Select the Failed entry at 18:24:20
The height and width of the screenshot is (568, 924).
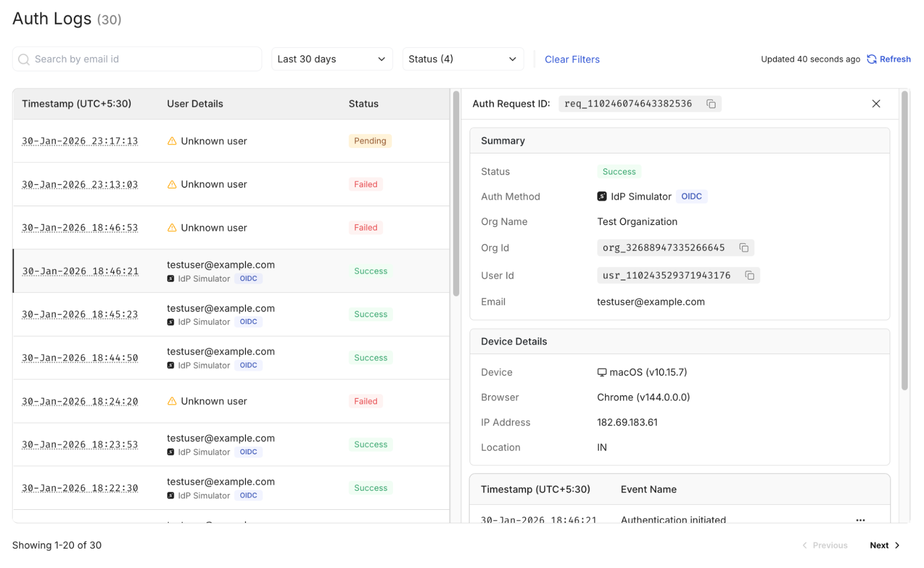tap(231, 401)
